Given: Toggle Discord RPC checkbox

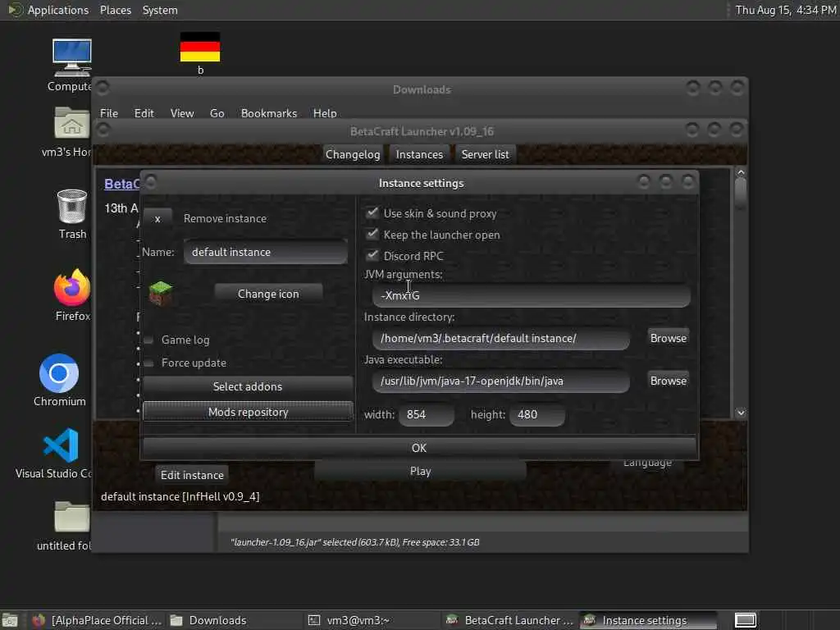Looking at the screenshot, I should click(372, 255).
